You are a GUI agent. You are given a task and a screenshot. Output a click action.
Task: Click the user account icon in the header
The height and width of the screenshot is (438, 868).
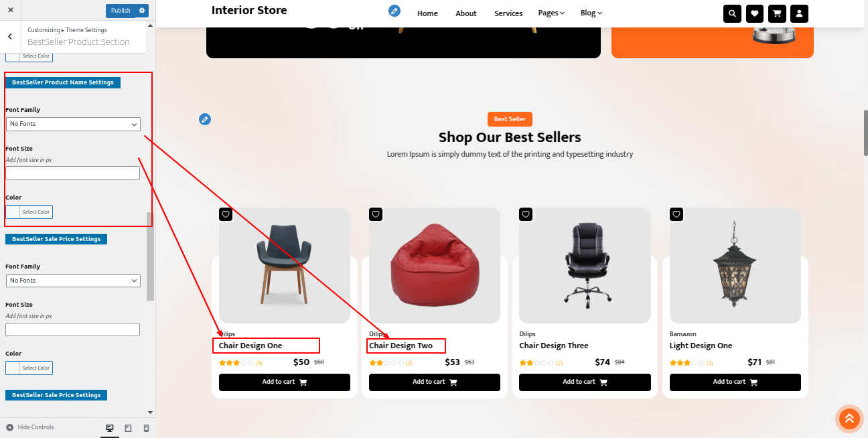click(799, 13)
